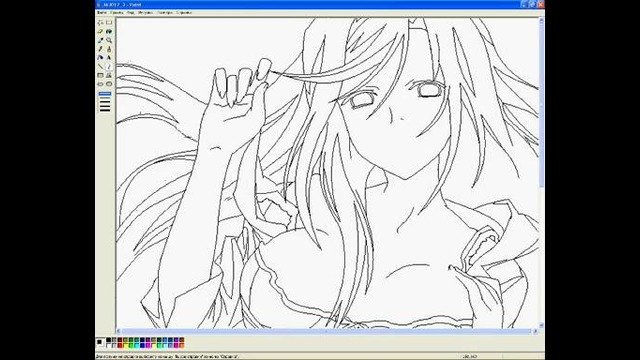Pick the cyan color swatch
The image size is (640, 360).
[137, 346]
